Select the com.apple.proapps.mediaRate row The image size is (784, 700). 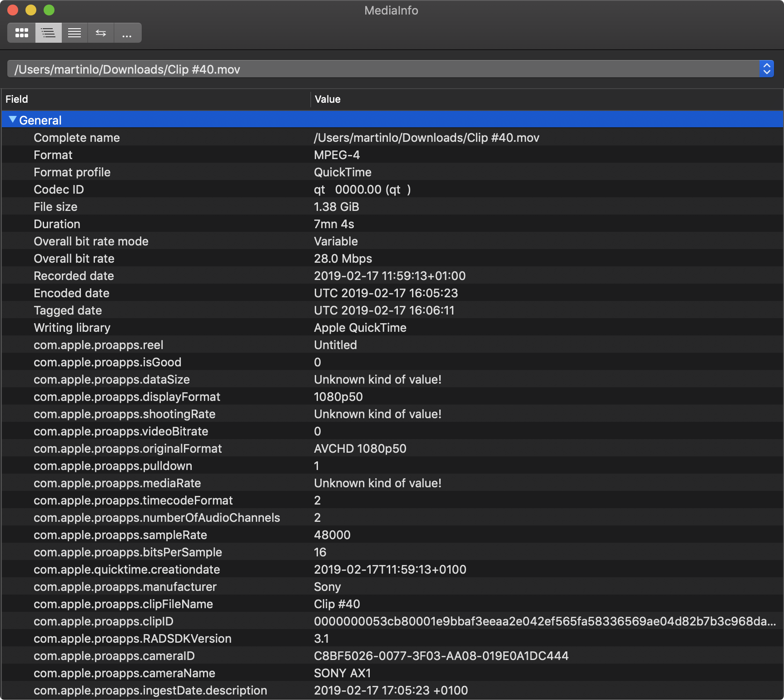(x=392, y=483)
